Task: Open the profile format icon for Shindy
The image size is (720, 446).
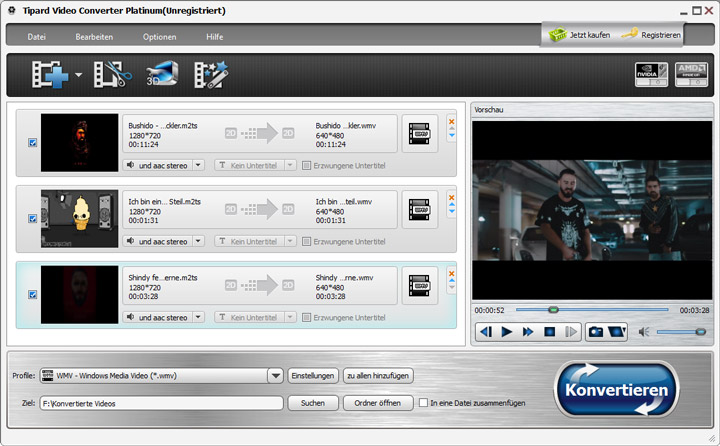Action: click(420, 286)
